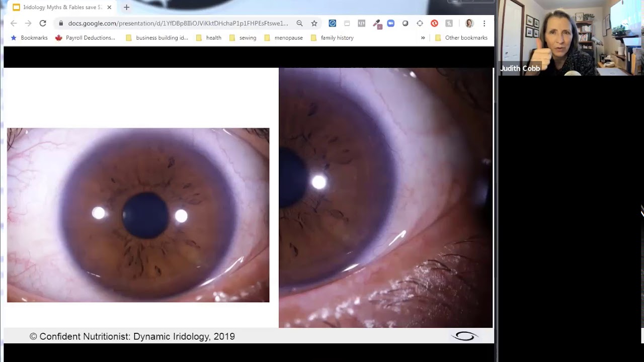Open the business building id bookmark folder
The image size is (644, 362).
click(x=157, y=38)
